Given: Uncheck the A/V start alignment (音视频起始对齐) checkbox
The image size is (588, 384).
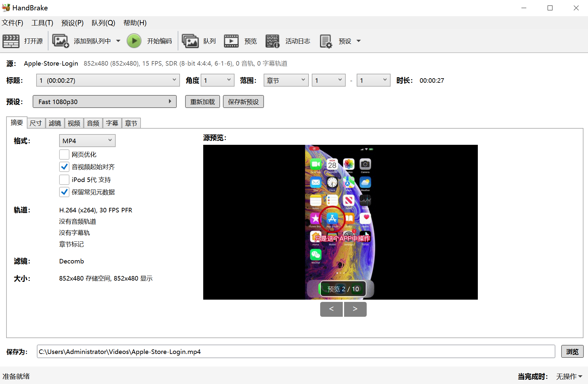Looking at the screenshot, I should [64, 167].
